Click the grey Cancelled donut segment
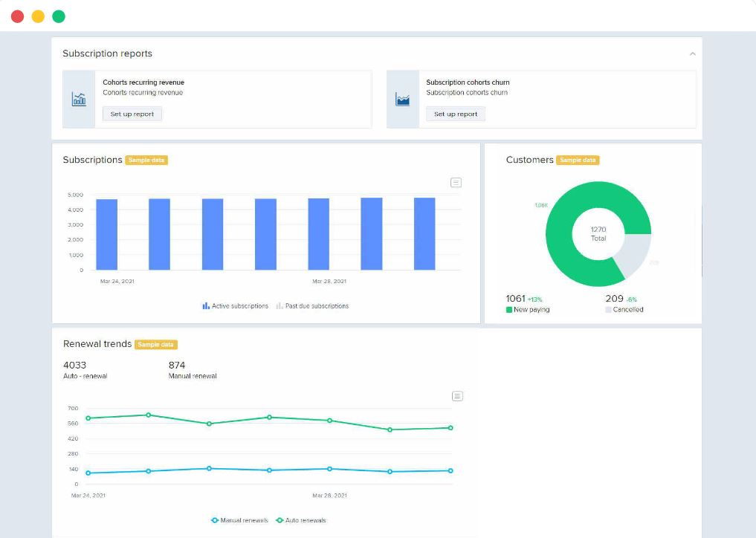 click(x=635, y=253)
